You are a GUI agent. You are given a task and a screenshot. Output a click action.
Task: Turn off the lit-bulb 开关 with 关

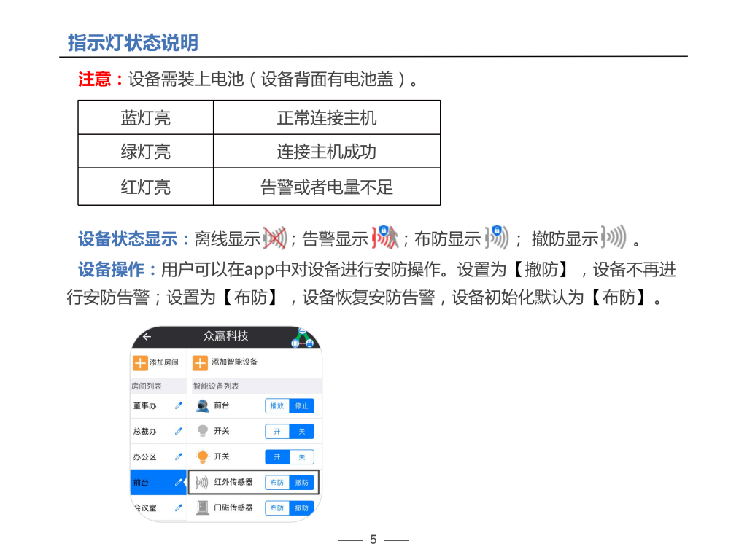(x=301, y=457)
